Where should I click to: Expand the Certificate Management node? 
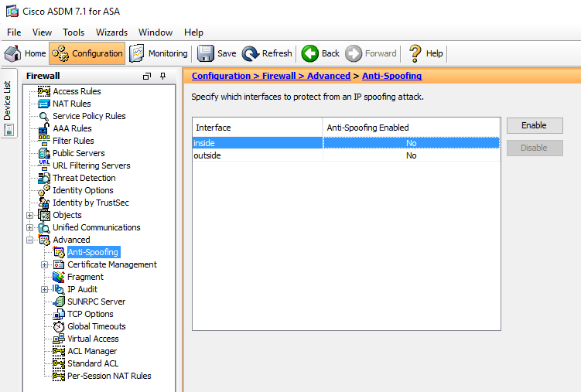(44, 264)
